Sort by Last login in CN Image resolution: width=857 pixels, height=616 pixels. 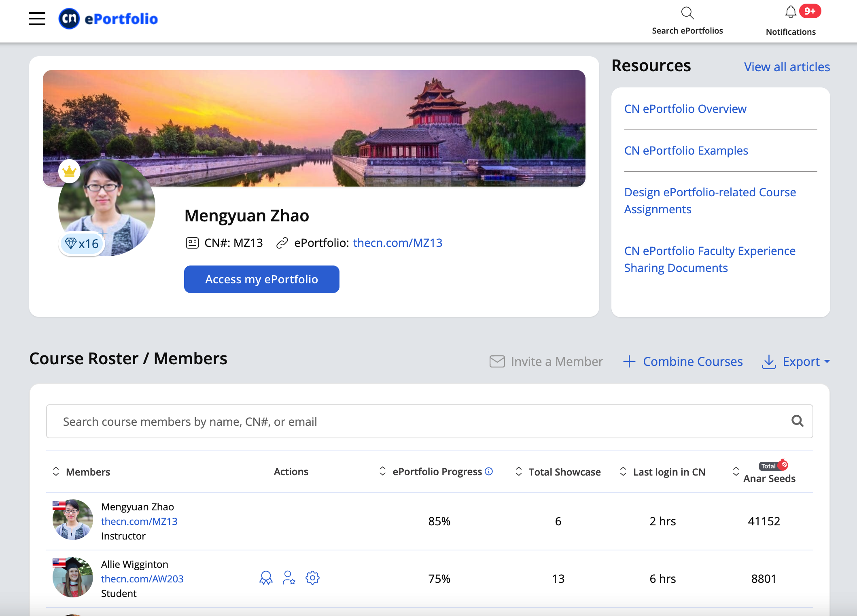(x=623, y=472)
